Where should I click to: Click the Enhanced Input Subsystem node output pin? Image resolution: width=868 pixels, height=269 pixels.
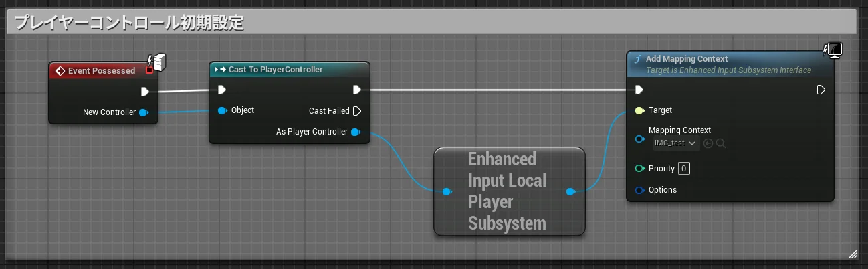click(x=570, y=192)
